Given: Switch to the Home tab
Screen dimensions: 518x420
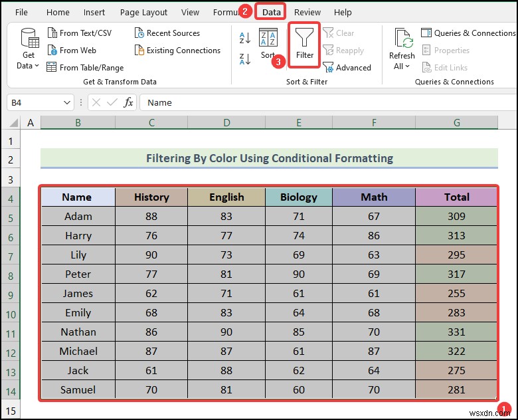Looking at the screenshot, I should pos(58,13).
